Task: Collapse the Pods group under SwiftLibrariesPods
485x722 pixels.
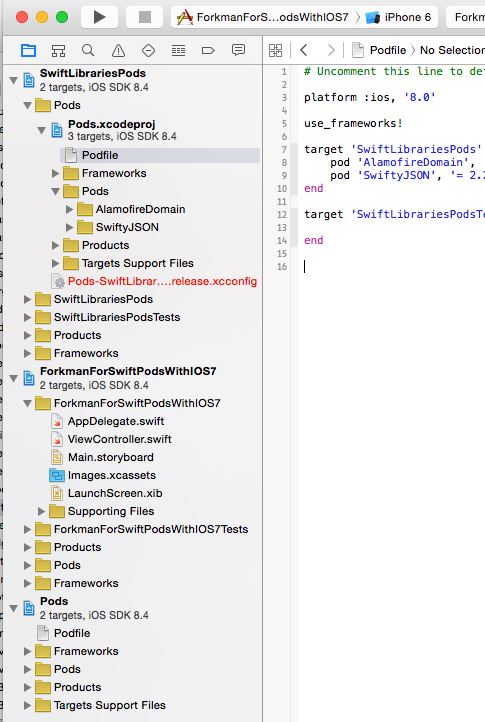Action: coord(28,105)
